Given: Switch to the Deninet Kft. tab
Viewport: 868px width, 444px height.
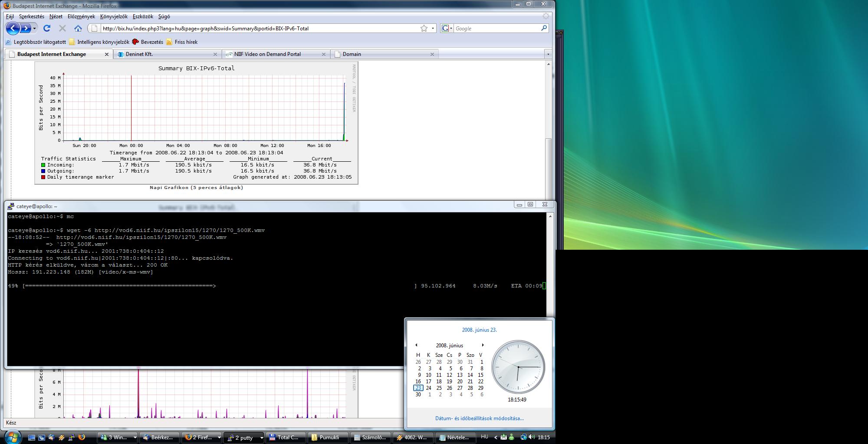Looking at the screenshot, I should point(139,54).
